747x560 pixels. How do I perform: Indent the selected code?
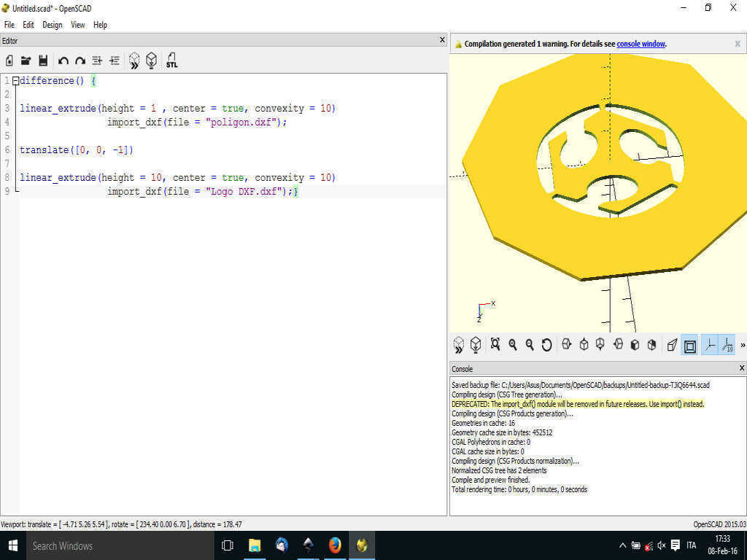115,61
